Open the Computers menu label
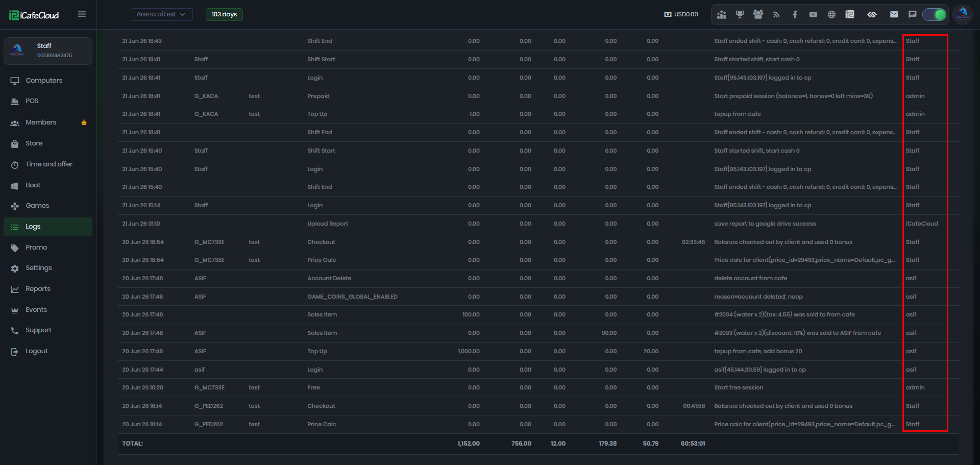This screenshot has width=980, height=465. click(44, 81)
